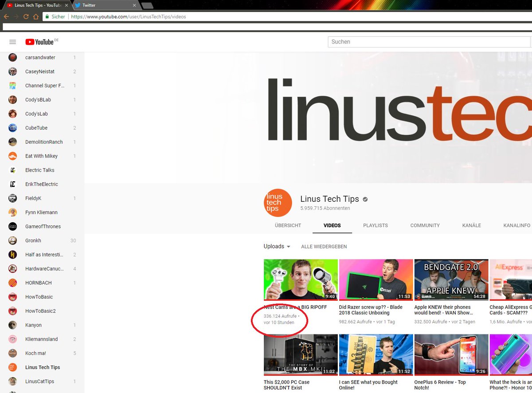Play the Razer Blade unboxing thumbnail
The height and width of the screenshot is (393, 532).
click(x=376, y=280)
